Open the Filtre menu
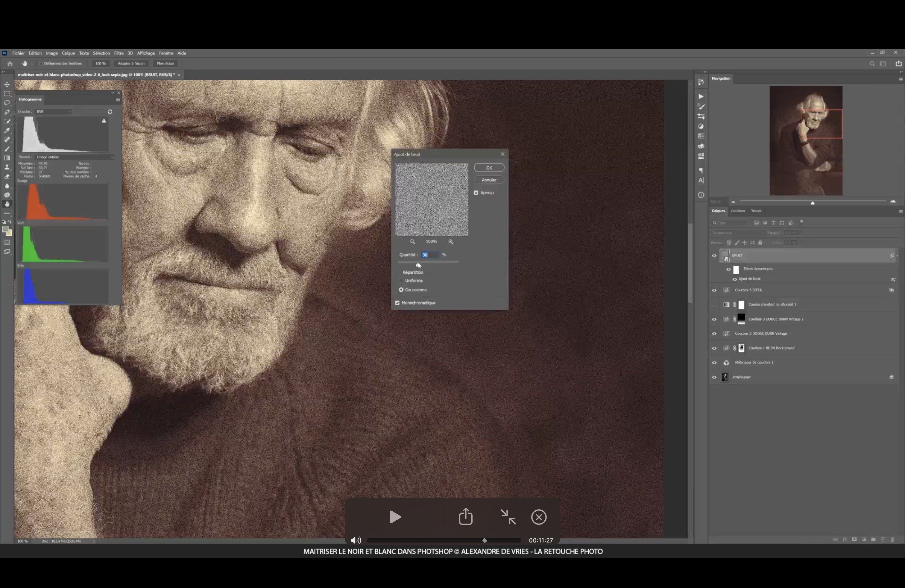 pos(119,53)
